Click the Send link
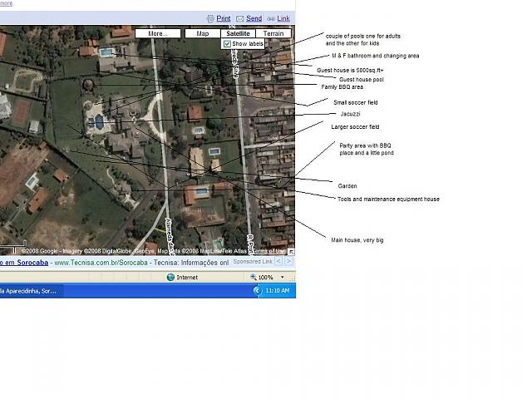The image size is (532, 399). 254,18
